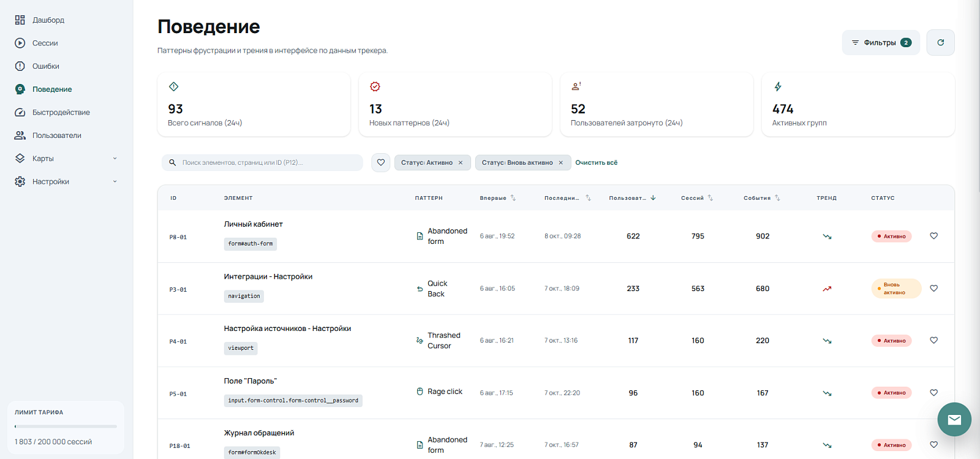
Task: Click the Thrashed Cursor pattern icon
Action: [420, 341]
